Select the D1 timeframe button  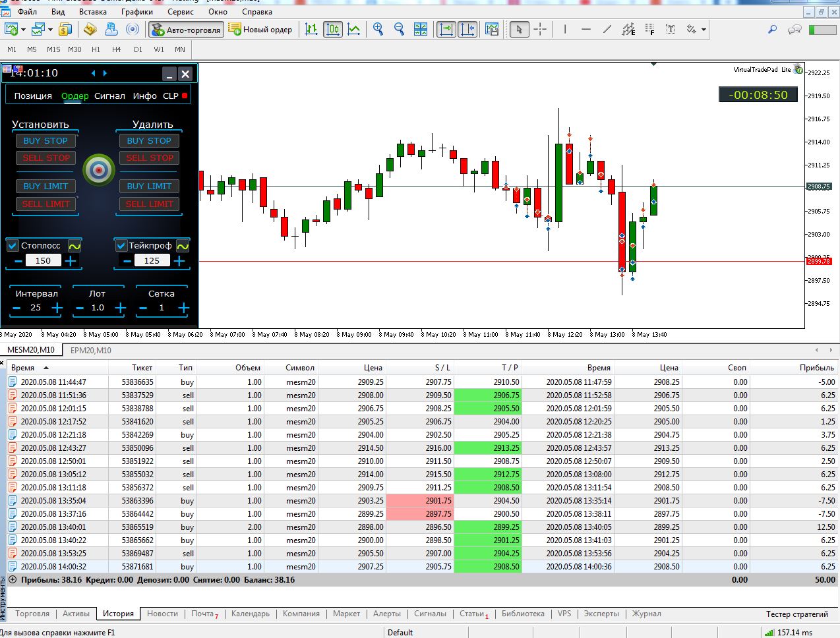tap(138, 49)
